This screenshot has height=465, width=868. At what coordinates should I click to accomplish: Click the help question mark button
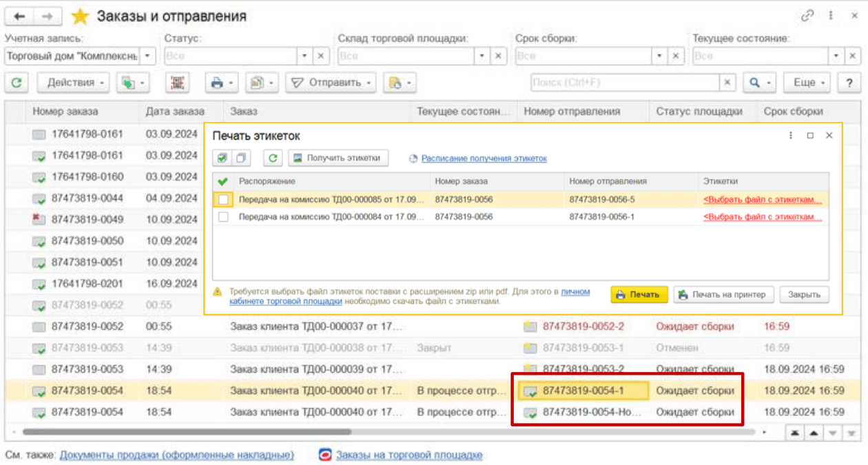pyautogui.click(x=848, y=83)
